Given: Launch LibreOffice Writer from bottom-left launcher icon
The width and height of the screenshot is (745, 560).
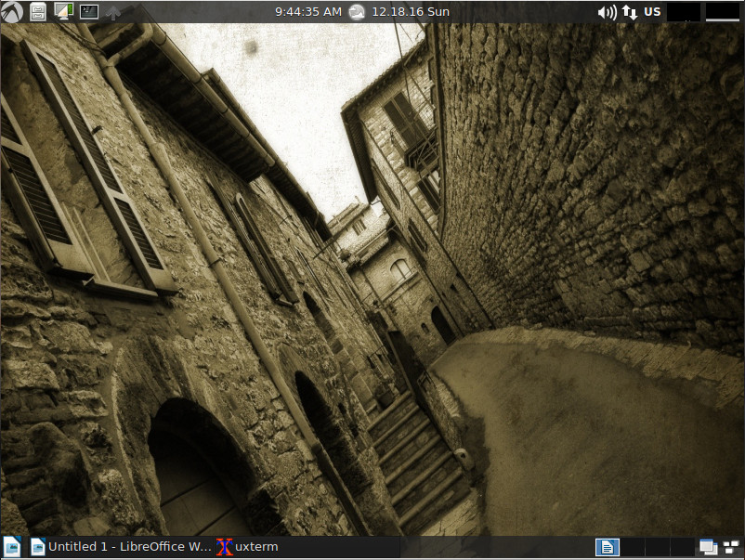Looking at the screenshot, I should (12, 547).
